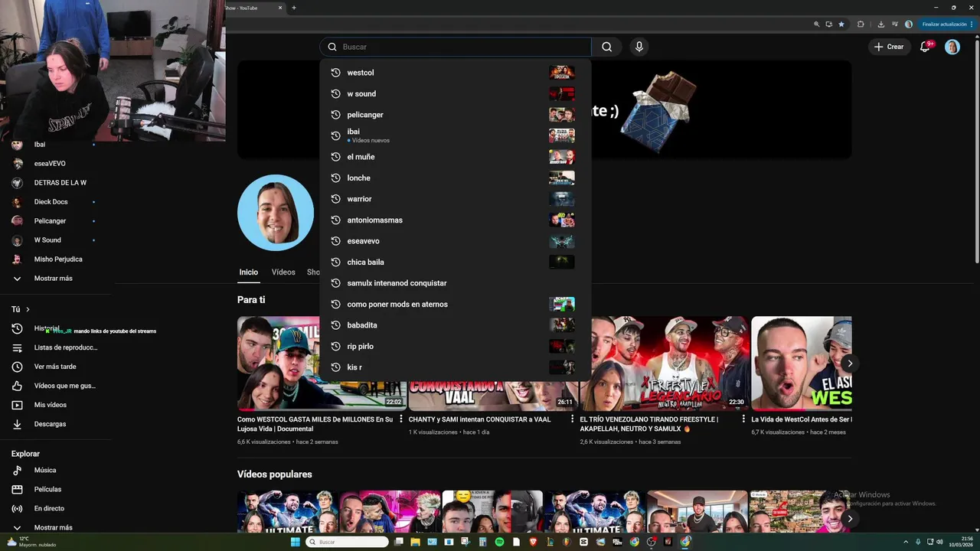This screenshot has height=551, width=980.
Task: Open YouTube notifications bell
Action: tap(925, 47)
